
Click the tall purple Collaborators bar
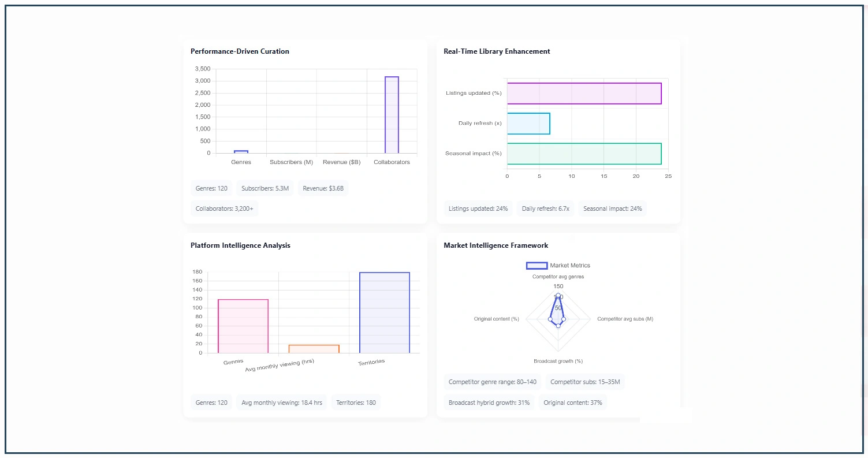point(392,115)
